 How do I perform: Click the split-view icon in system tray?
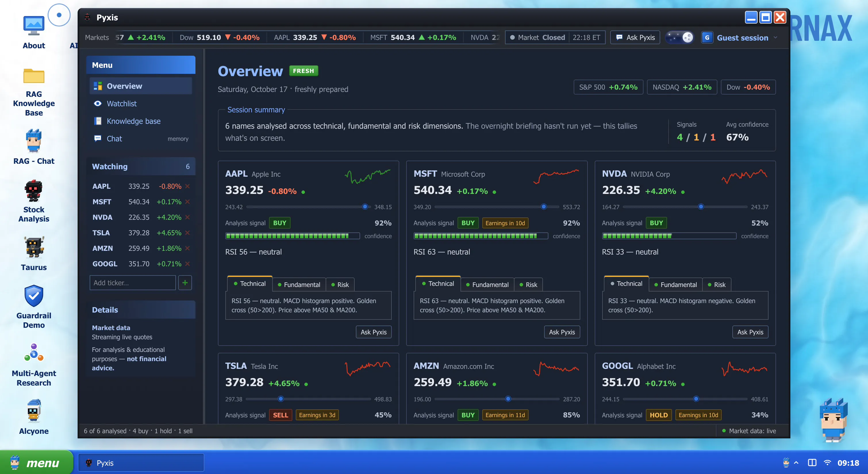[812, 463]
